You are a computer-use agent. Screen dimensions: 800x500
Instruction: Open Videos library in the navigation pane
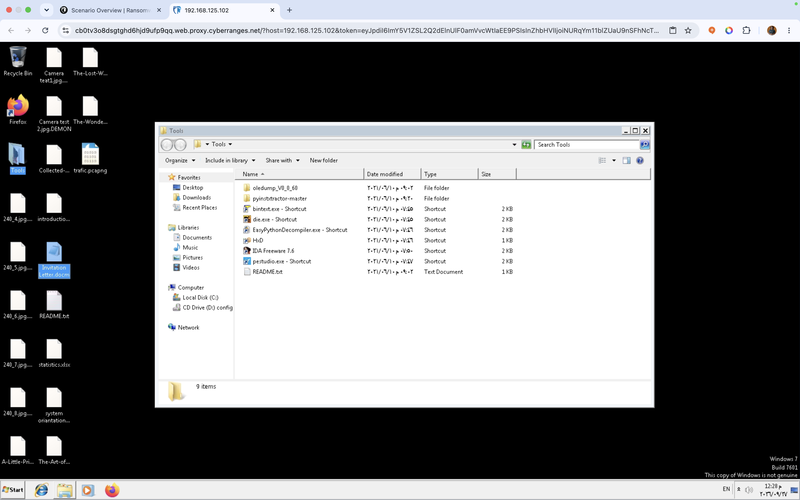(x=191, y=267)
